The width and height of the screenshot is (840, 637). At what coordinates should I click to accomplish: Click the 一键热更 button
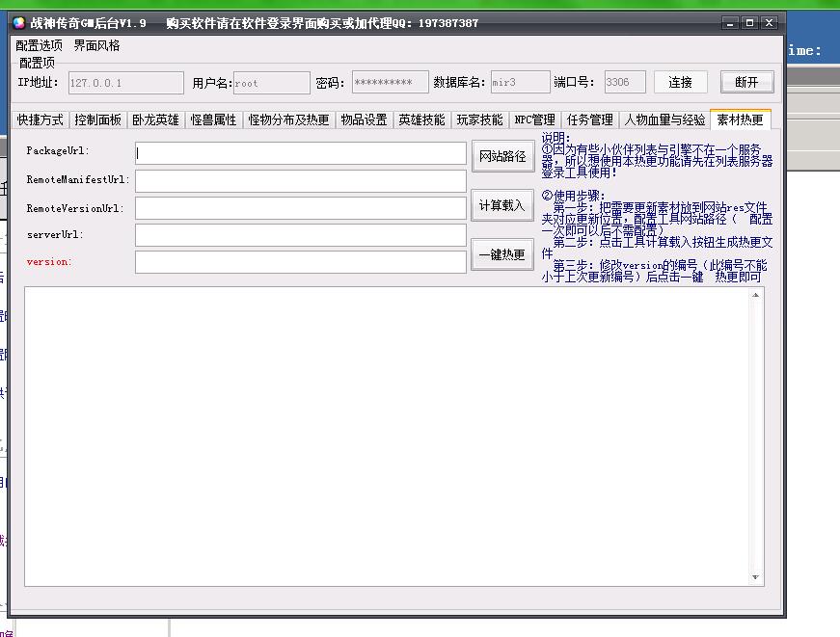[502, 254]
